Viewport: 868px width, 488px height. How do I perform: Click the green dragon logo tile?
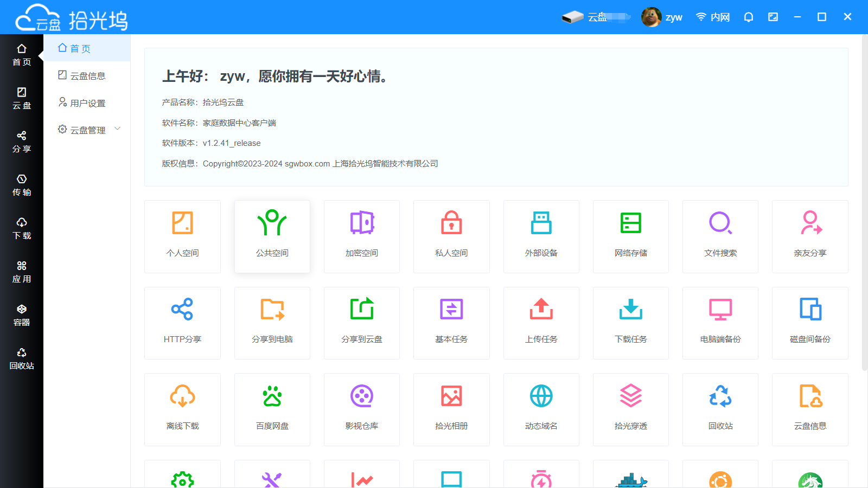pyautogui.click(x=810, y=474)
